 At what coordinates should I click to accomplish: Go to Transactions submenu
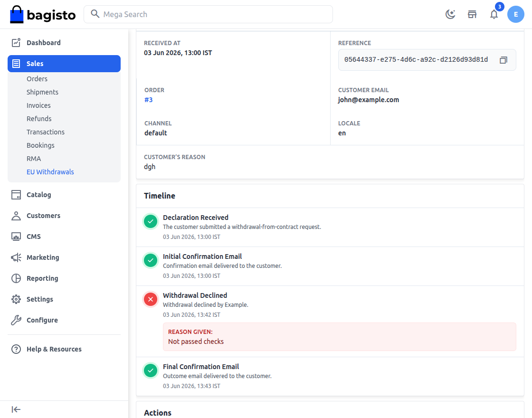(46, 132)
